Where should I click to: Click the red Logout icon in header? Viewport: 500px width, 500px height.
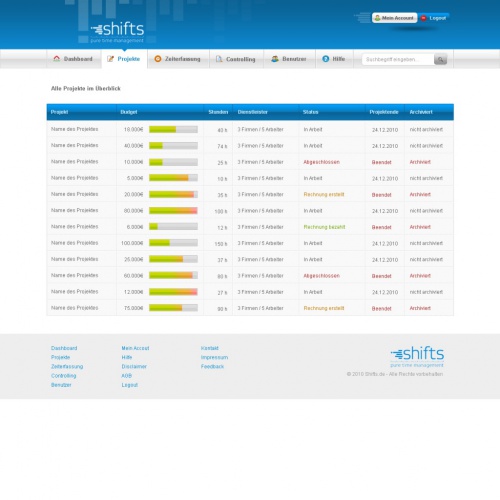click(423, 18)
